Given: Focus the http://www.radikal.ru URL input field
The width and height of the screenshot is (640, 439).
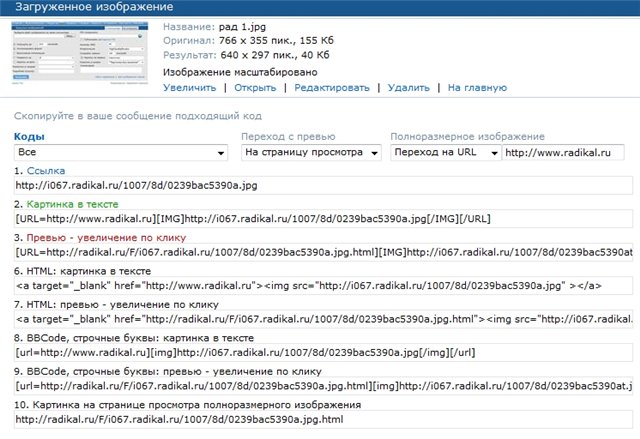Looking at the screenshot, I should pos(563,153).
